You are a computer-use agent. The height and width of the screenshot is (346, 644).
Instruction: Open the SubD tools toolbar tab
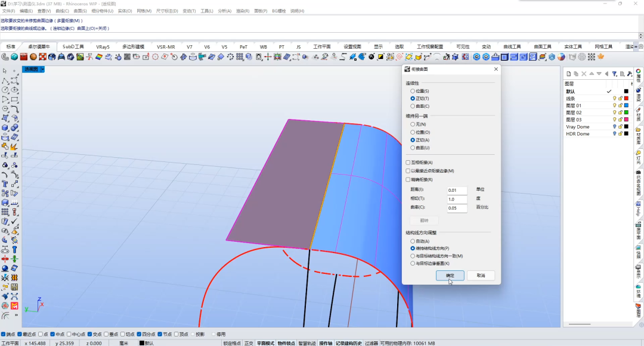[x=73, y=46]
